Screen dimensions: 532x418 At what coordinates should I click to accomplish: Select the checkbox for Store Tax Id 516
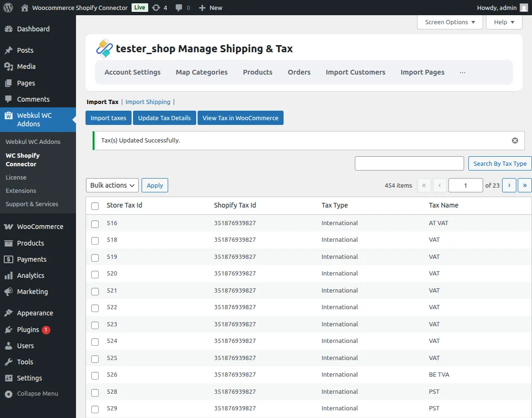95,224
